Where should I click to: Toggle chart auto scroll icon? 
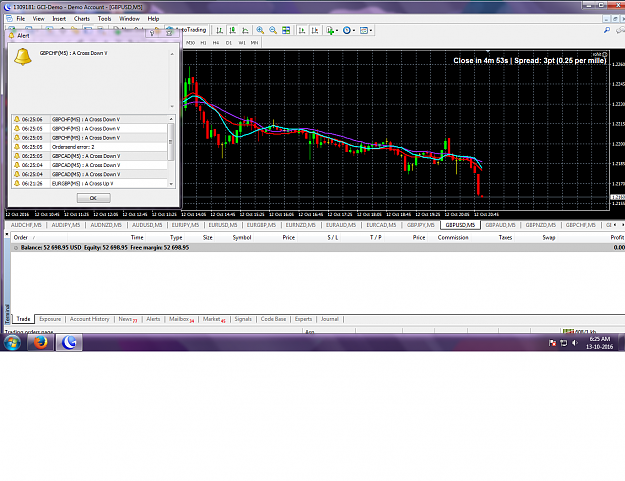click(302, 30)
